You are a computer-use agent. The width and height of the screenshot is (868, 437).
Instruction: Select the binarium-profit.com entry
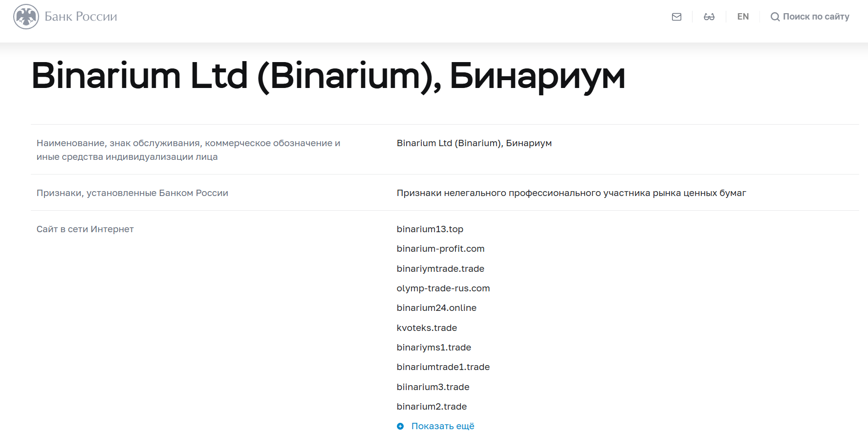pyautogui.click(x=440, y=249)
